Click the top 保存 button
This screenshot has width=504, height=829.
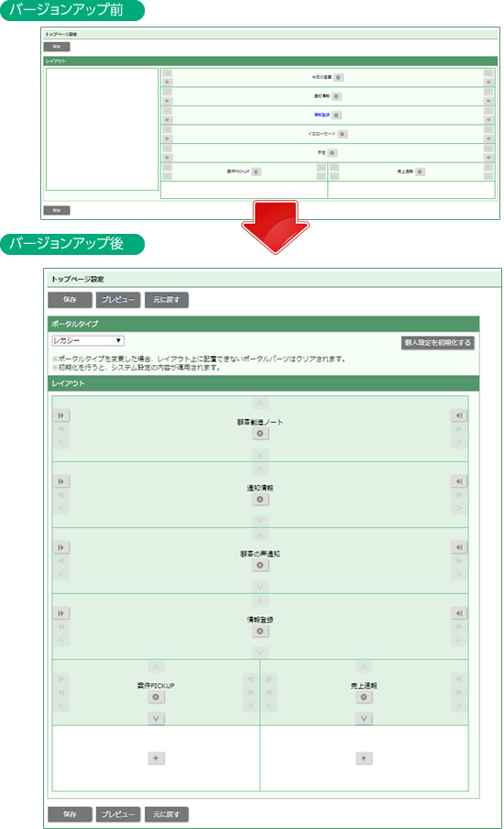click(70, 300)
